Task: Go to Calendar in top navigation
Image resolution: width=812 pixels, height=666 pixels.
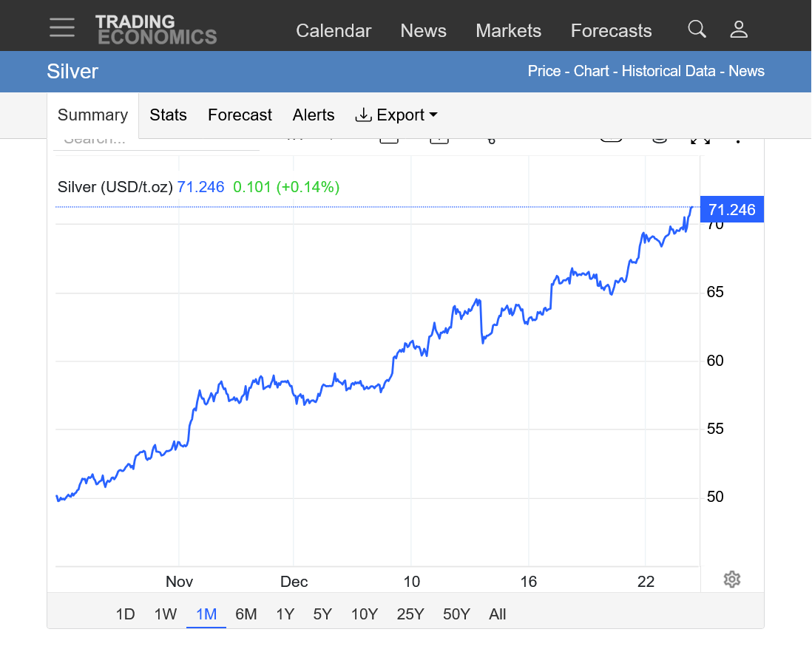Action: coord(334,31)
